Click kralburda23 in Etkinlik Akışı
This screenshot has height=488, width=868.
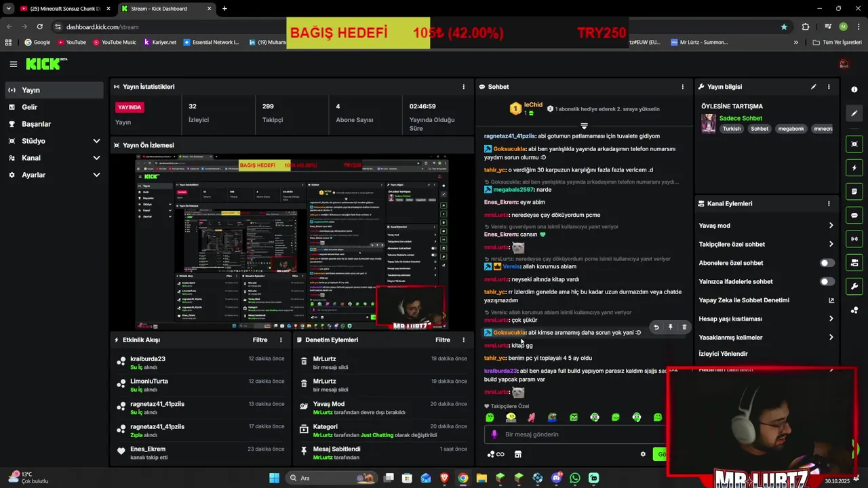pyautogui.click(x=148, y=359)
